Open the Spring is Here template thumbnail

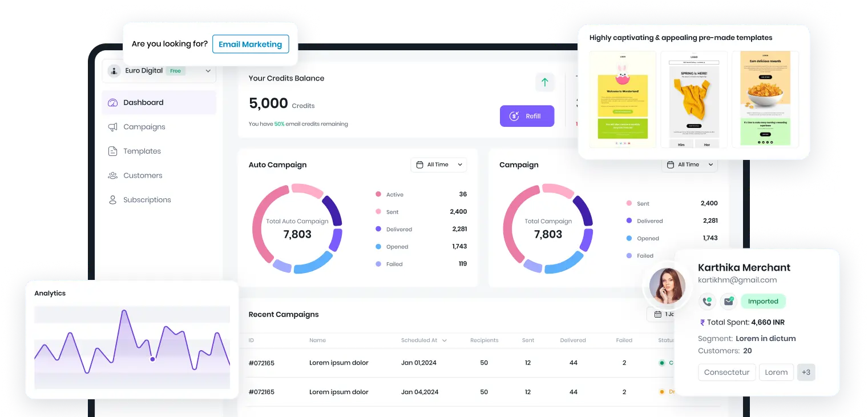[x=694, y=99]
